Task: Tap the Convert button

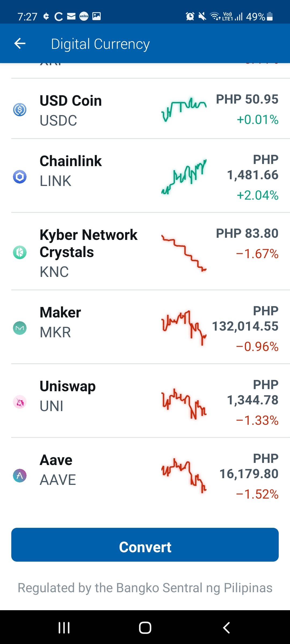Action: 145,545
